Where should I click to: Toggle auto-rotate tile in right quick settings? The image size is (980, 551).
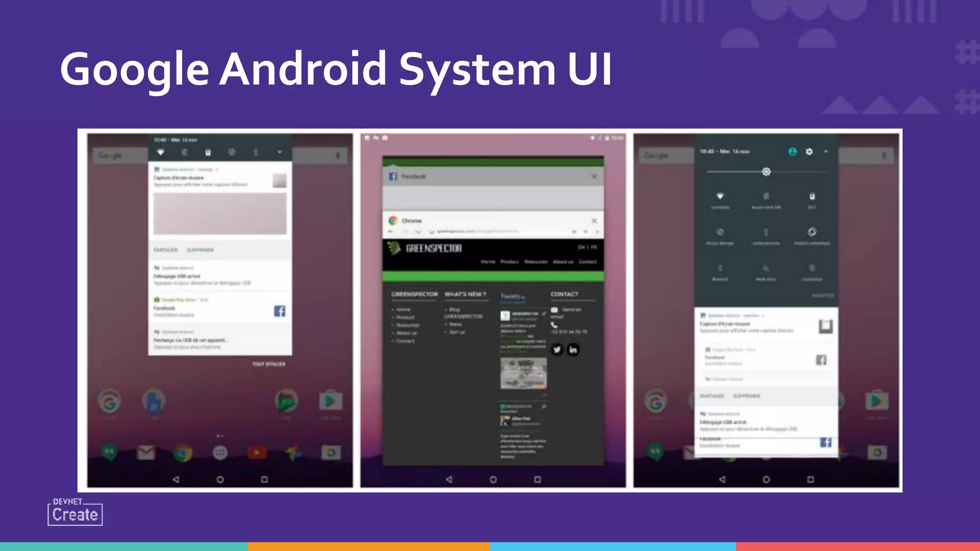point(812,235)
